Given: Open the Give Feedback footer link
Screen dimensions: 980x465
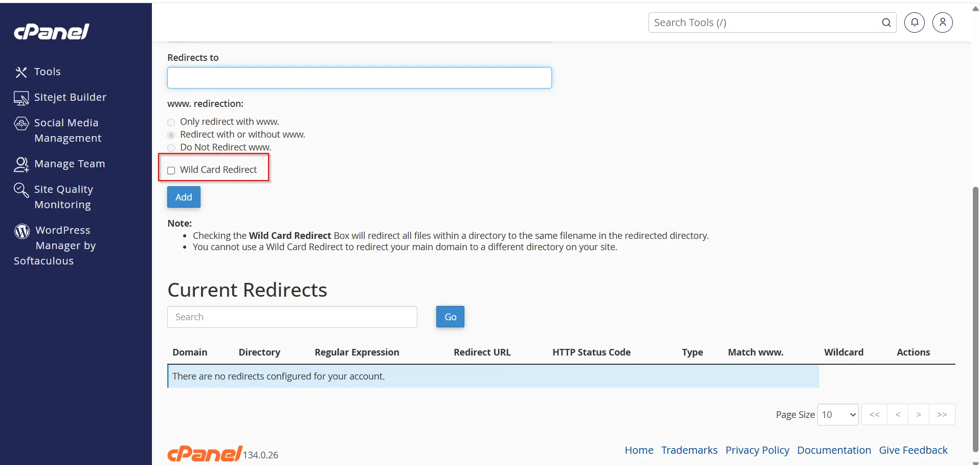Looking at the screenshot, I should point(913,450).
